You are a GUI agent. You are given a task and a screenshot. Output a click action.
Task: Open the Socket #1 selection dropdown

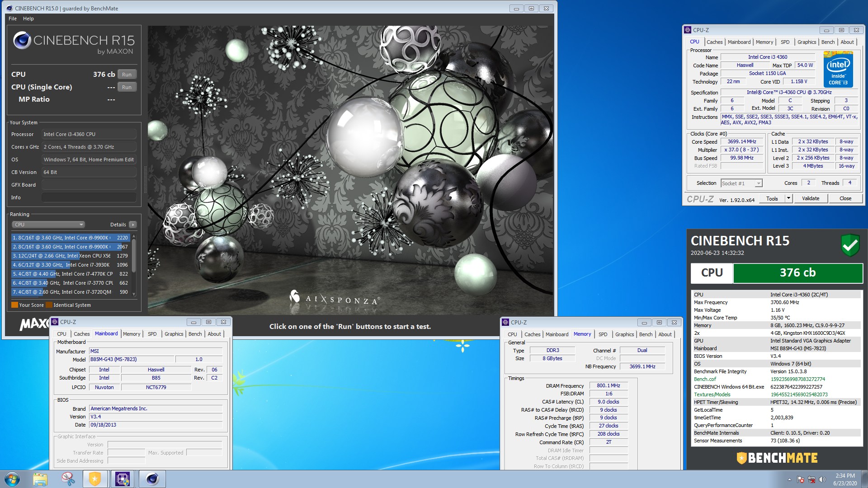(x=741, y=183)
